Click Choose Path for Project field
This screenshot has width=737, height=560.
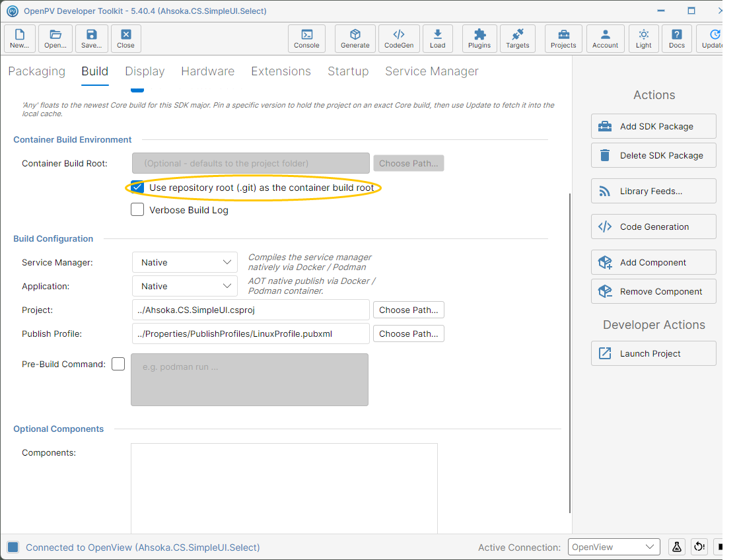coord(408,310)
